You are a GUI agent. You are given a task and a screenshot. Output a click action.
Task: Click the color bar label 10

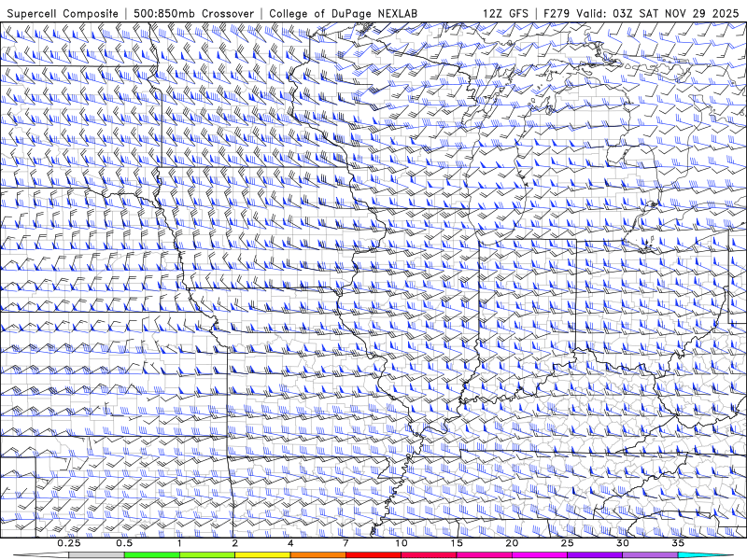click(x=402, y=543)
